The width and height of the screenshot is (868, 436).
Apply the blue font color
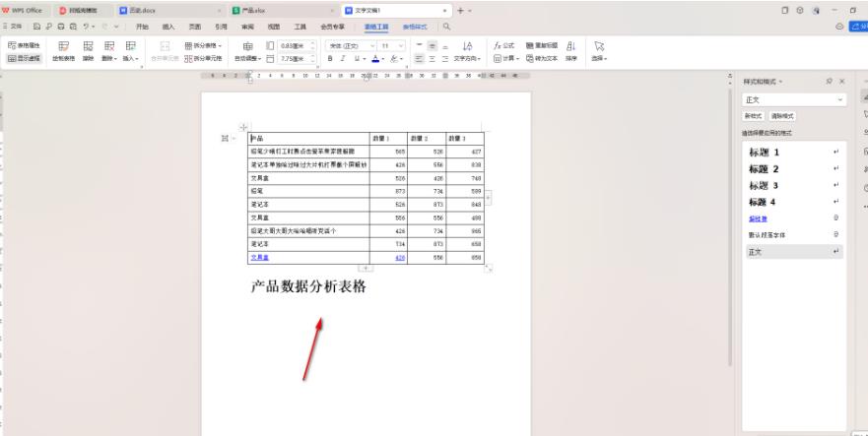(375, 59)
